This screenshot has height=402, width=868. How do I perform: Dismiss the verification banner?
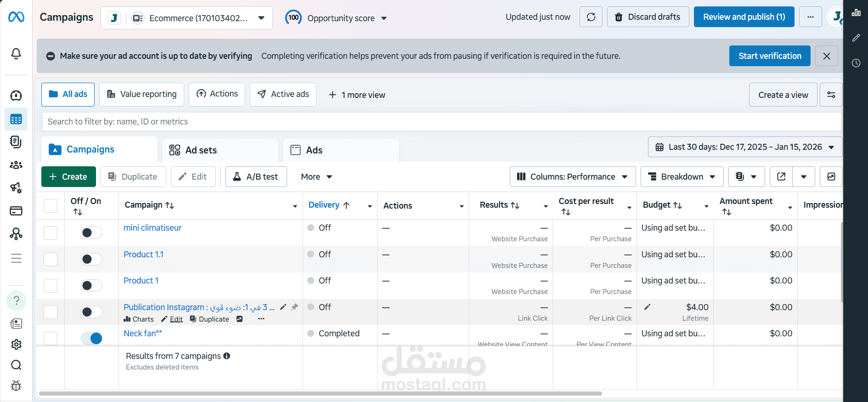pos(827,56)
